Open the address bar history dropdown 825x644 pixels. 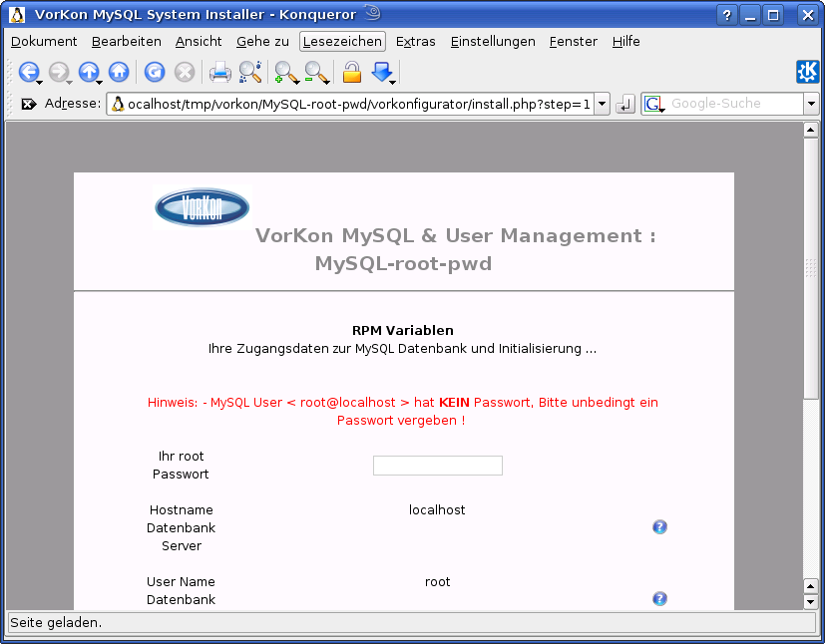(604, 103)
